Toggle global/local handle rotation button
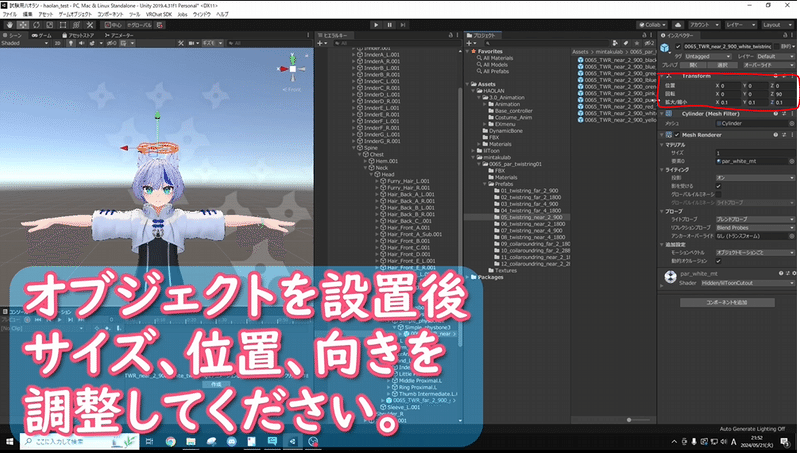 coord(140,24)
